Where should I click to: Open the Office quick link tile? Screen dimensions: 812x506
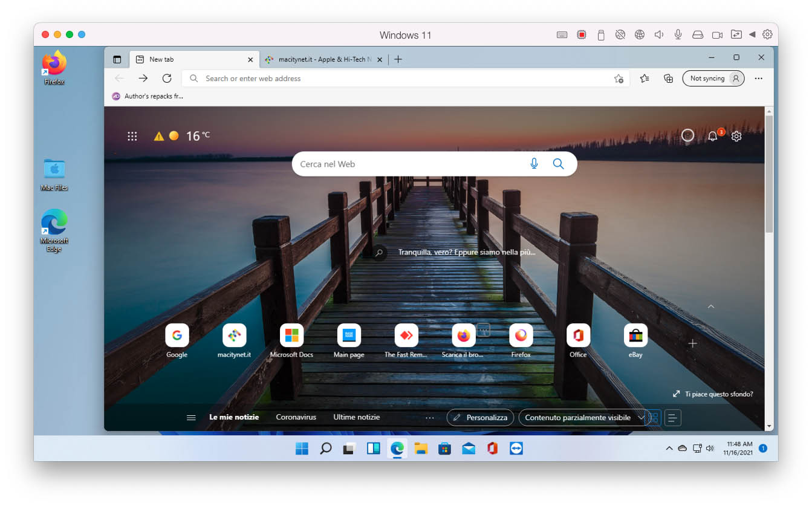[x=578, y=336]
